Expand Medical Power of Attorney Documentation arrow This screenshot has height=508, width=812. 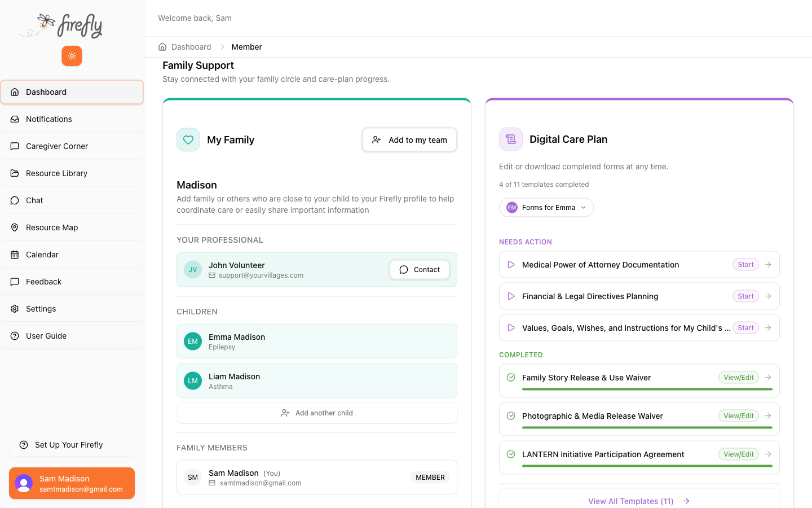point(768,264)
